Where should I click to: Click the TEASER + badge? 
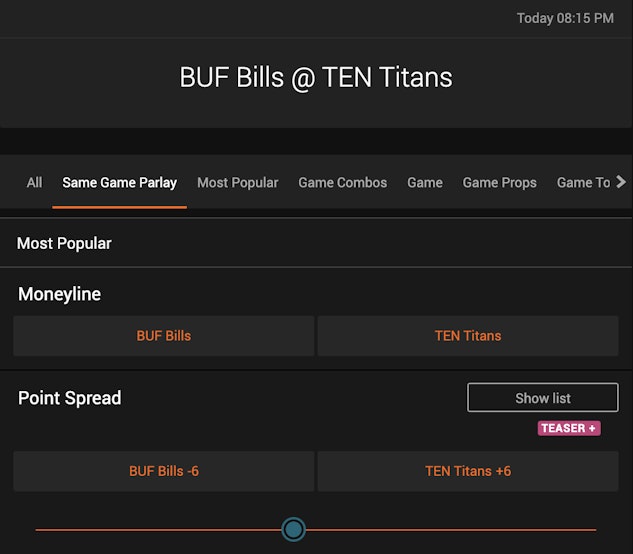click(569, 428)
